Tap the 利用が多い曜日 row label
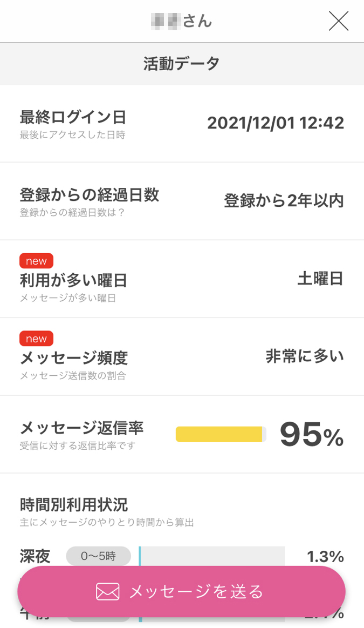Viewport: 364px width, 628px height. tap(73, 280)
